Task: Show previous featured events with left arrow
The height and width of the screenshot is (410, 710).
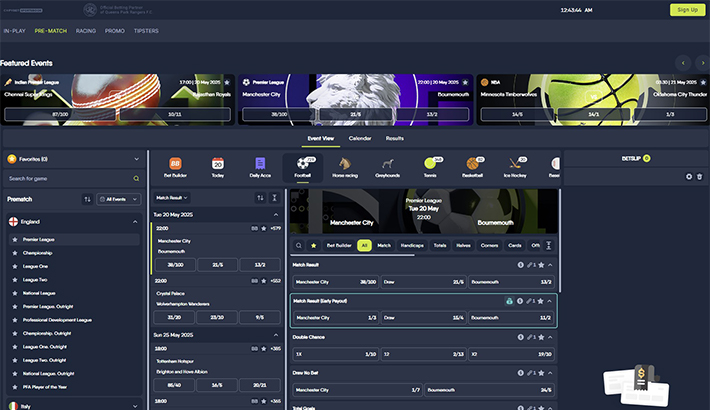Action: [x=683, y=63]
